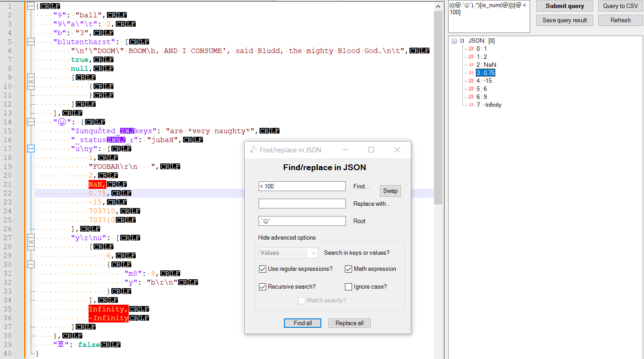The width and height of the screenshot is (644, 359).
Task: Select tree item 3 : 0.75
Action: pyautogui.click(x=486, y=73)
